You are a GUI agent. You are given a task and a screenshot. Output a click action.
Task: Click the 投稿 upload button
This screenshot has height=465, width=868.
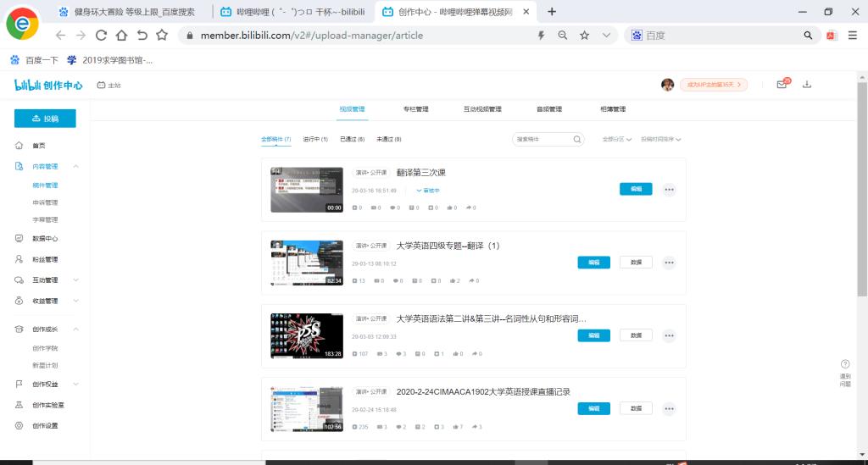(45, 119)
